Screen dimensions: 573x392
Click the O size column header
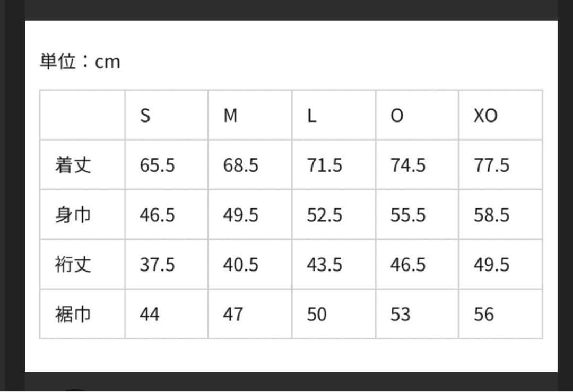(396, 116)
